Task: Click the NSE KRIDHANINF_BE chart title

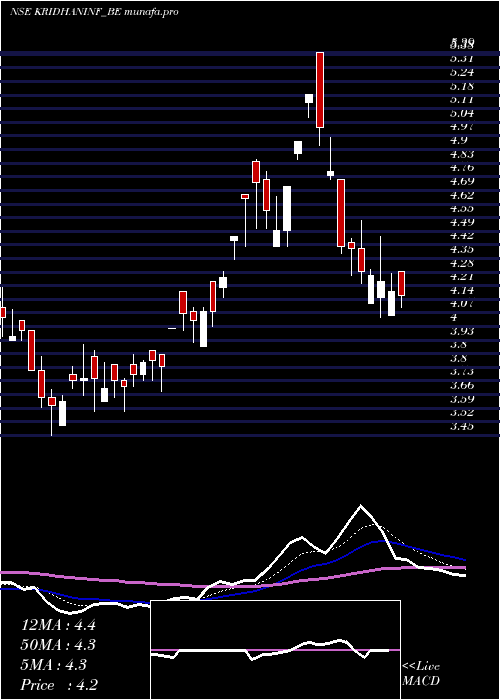Action: coord(65,12)
